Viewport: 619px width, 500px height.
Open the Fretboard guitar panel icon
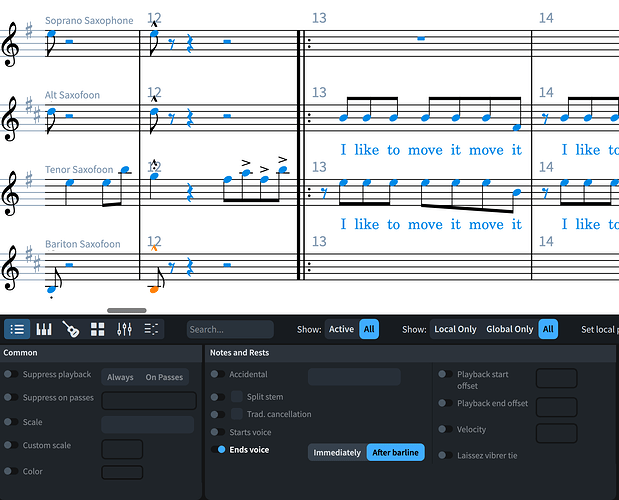(71, 329)
